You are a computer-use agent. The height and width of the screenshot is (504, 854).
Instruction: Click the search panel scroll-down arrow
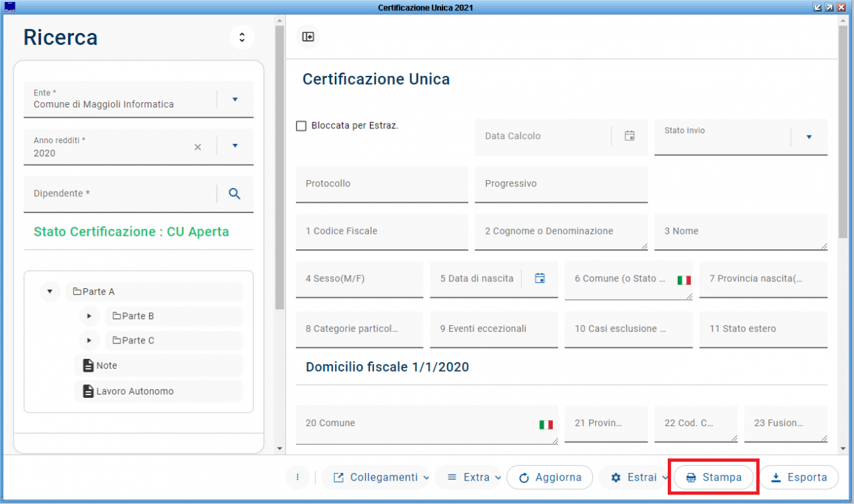pos(280,448)
